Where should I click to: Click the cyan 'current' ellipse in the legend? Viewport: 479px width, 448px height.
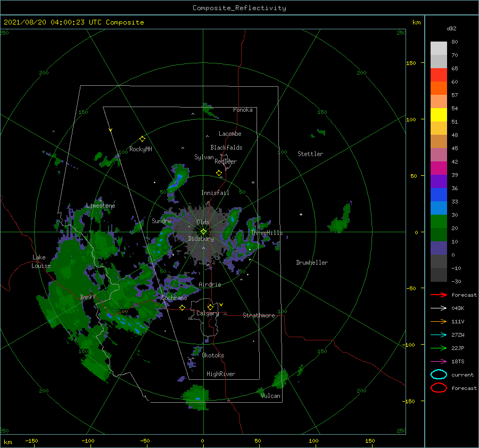coord(439,374)
